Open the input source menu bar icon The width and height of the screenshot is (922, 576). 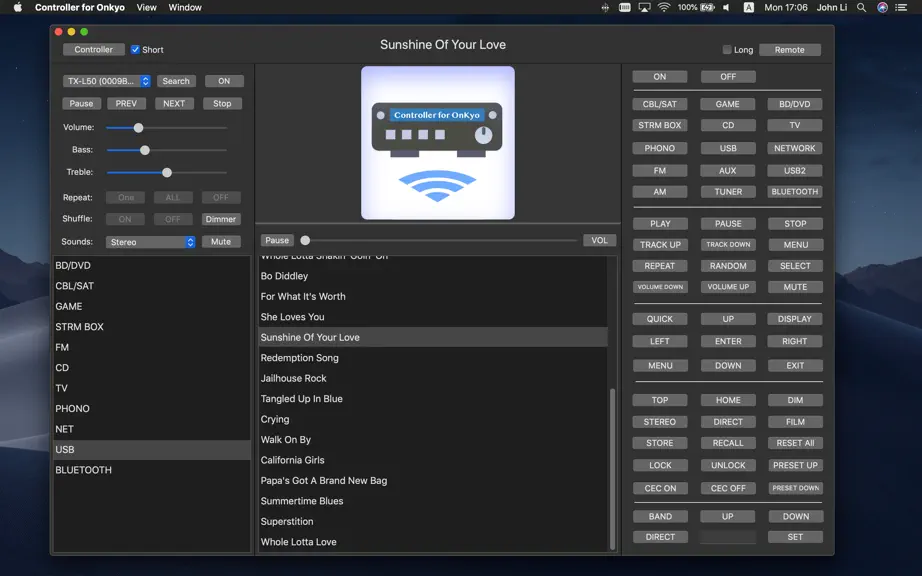[x=749, y=8]
